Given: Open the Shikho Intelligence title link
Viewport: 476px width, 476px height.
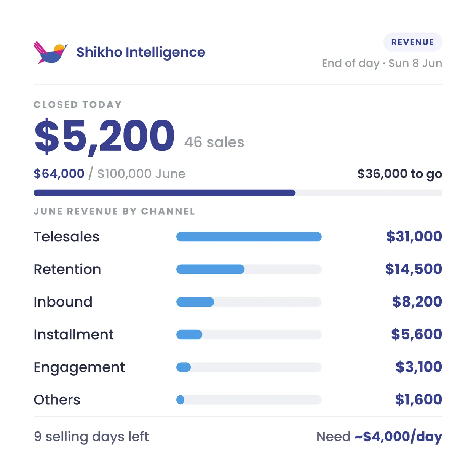Looking at the screenshot, I should pyautogui.click(x=141, y=52).
